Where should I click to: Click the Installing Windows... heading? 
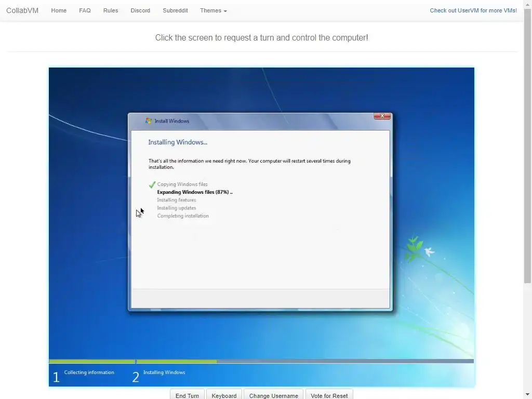(178, 142)
